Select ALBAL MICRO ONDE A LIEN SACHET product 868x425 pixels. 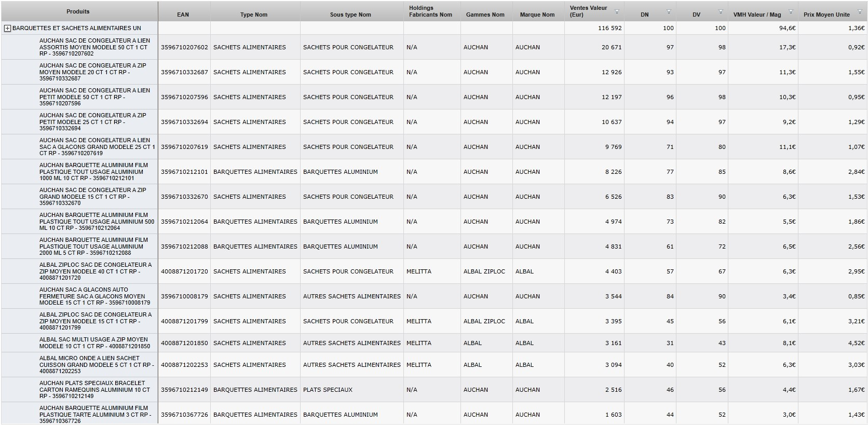point(97,365)
